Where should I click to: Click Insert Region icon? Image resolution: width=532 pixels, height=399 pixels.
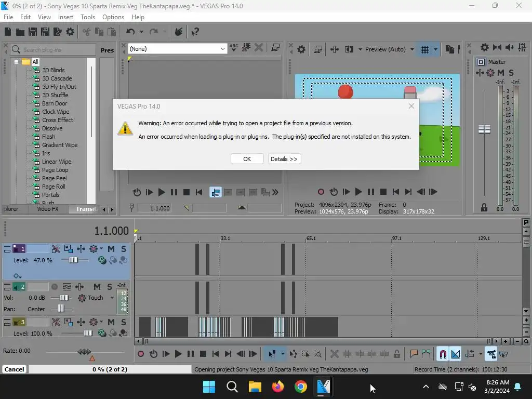click(x=426, y=354)
